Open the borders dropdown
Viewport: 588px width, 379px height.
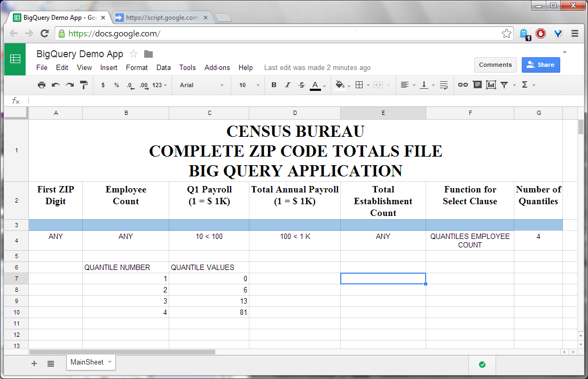click(x=362, y=85)
